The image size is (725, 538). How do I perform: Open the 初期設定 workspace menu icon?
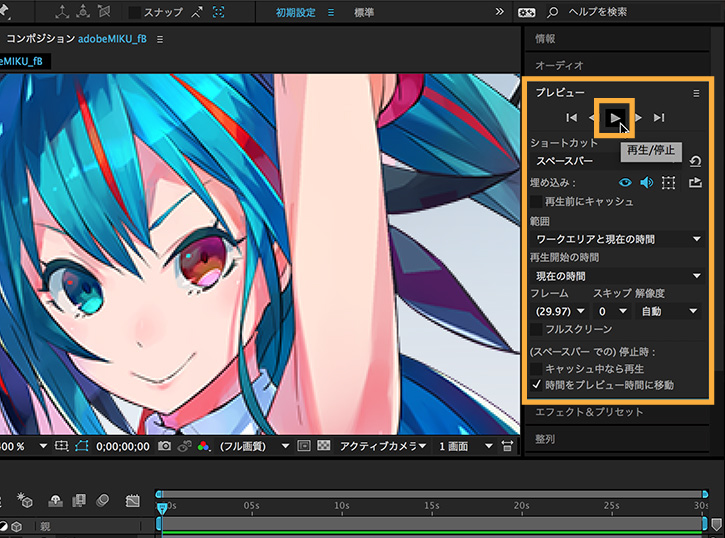coord(331,12)
